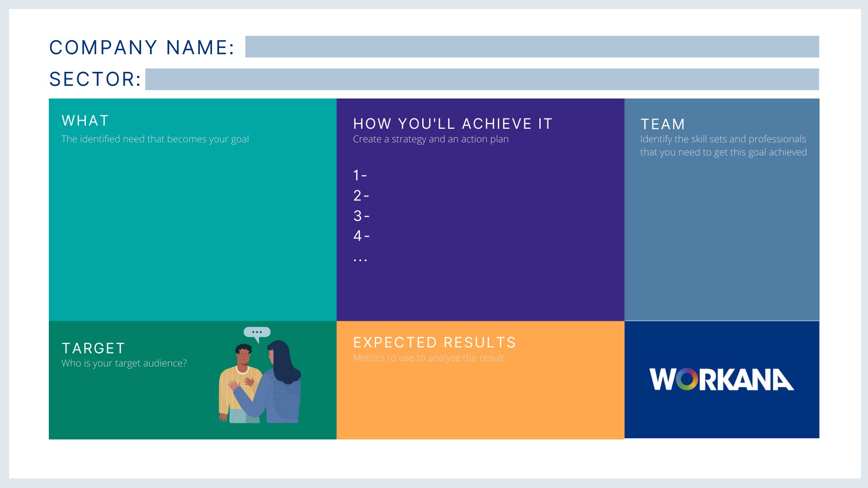Click the speech bubble icon above the people

pyautogui.click(x=257, y=333)
